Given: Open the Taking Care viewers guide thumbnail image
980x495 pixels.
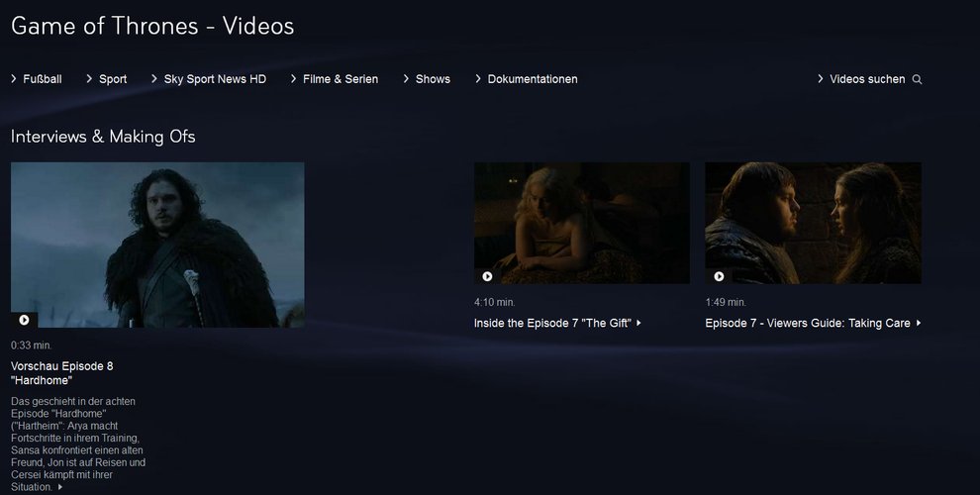Looking at the screenshot, I should pos(813,223).
